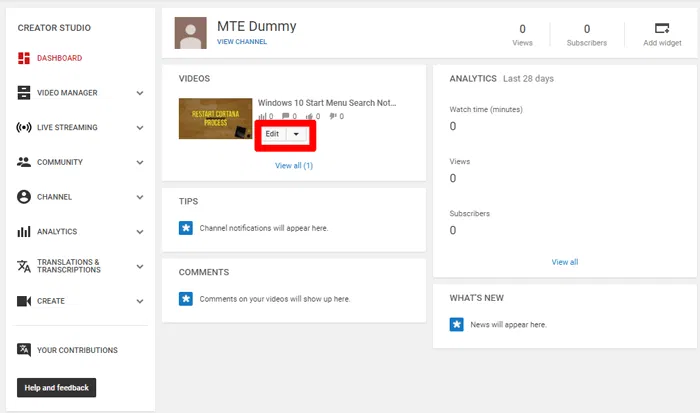
Task: Click the MTE Dummy channel name
Action: pos(257,26)
